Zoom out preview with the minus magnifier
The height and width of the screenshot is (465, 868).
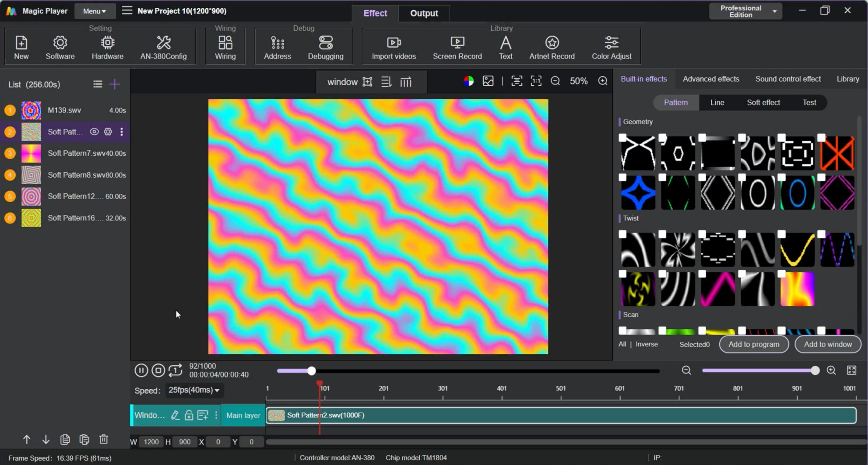555,81
